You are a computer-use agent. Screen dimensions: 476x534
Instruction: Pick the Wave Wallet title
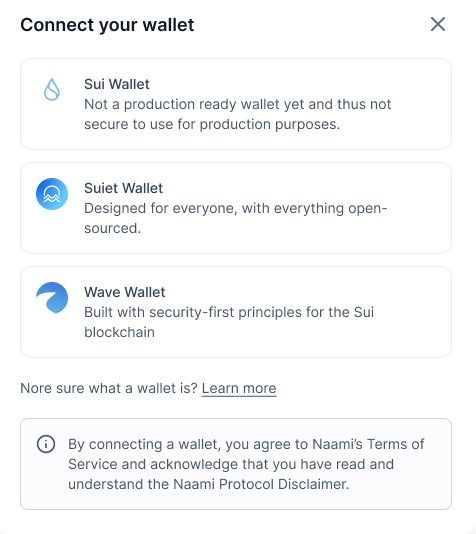click(x=125, y=292)
